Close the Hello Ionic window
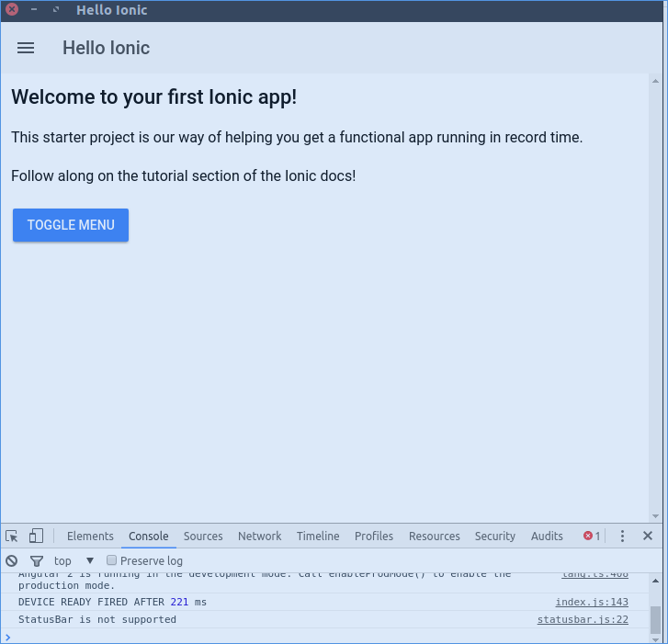This screenshot has height=644, width=668. (12, 9)
